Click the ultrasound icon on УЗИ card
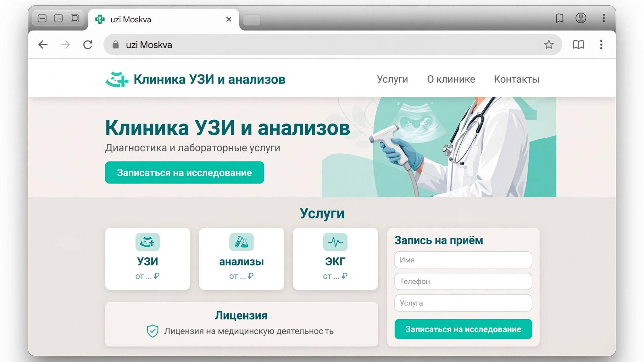The height and width of the screenshot is (362, 644). (147, 242)
